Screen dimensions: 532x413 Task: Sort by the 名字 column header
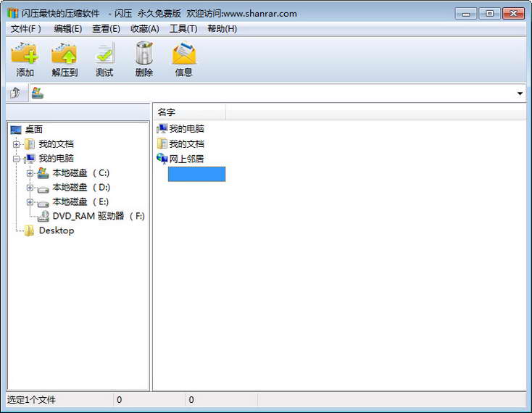(x=188, y=112)
